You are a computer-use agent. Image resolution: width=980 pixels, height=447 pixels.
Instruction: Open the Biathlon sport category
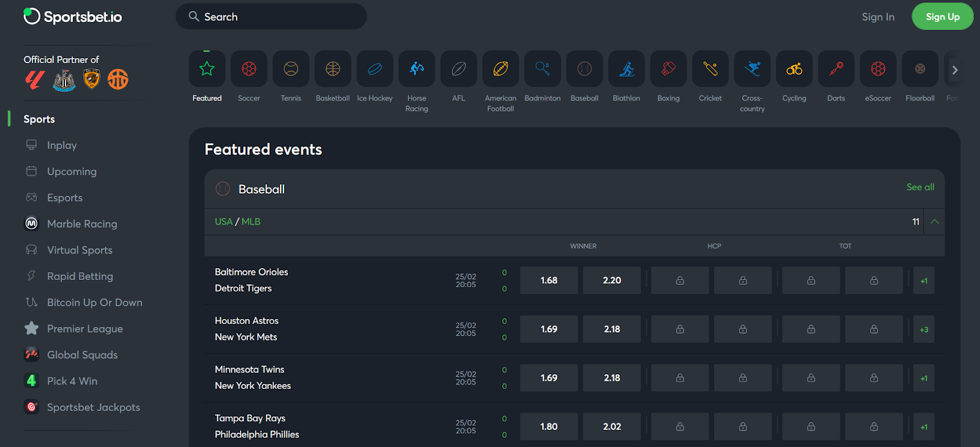627,69
